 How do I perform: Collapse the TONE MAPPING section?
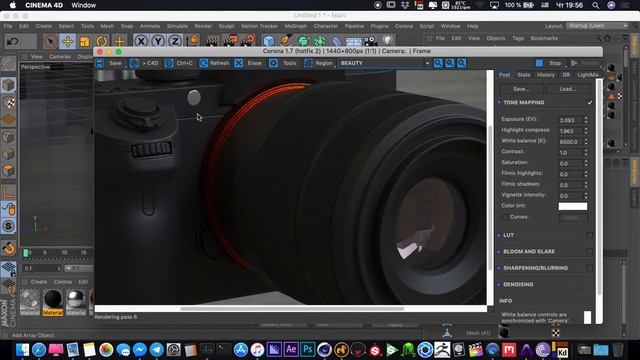click(499, 102)
